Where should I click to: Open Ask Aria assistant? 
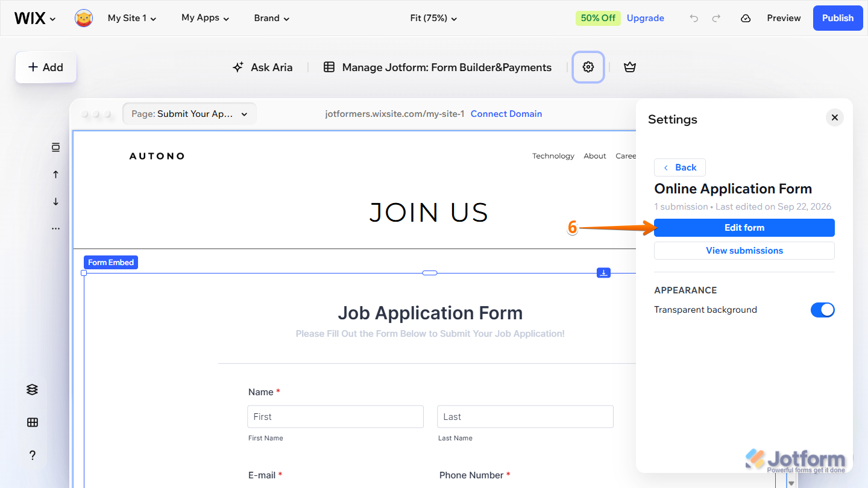coord(262,67)
